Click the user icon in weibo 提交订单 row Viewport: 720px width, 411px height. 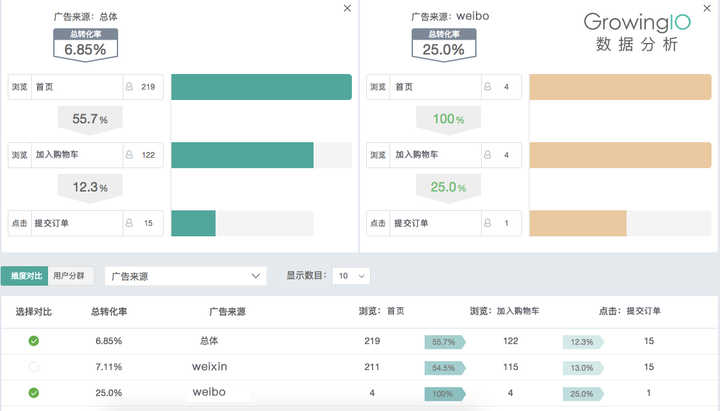pyautogui.click(x=487, y=223)
